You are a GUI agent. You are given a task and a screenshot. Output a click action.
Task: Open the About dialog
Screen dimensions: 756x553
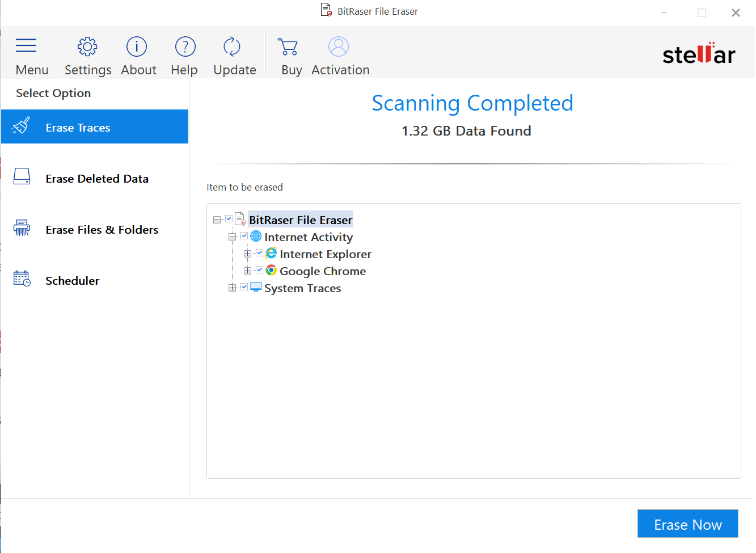pyautogui.click(x=137, y=47)
